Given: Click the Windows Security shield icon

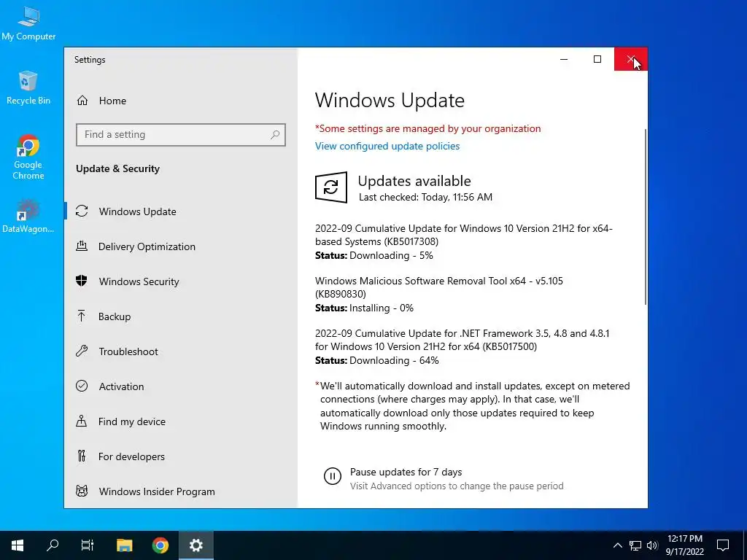Looking at the screenshot, I should pos(82,281).
